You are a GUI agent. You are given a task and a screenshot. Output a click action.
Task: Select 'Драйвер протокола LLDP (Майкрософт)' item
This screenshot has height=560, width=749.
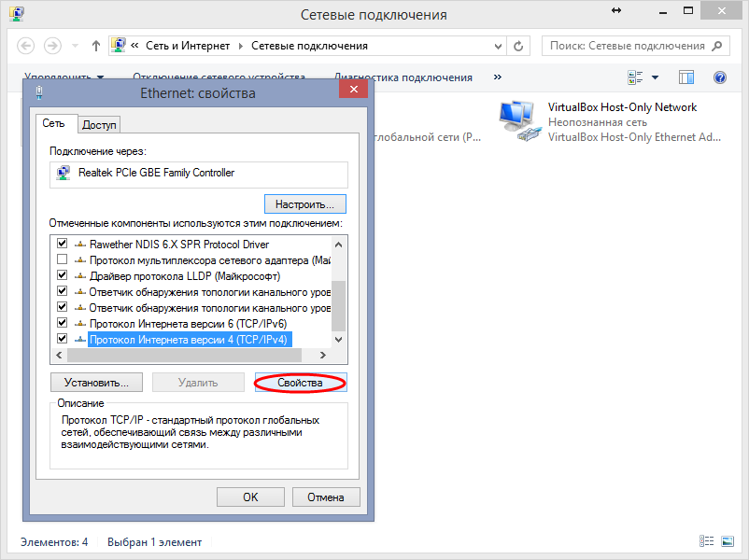click(x=185, y=276)
